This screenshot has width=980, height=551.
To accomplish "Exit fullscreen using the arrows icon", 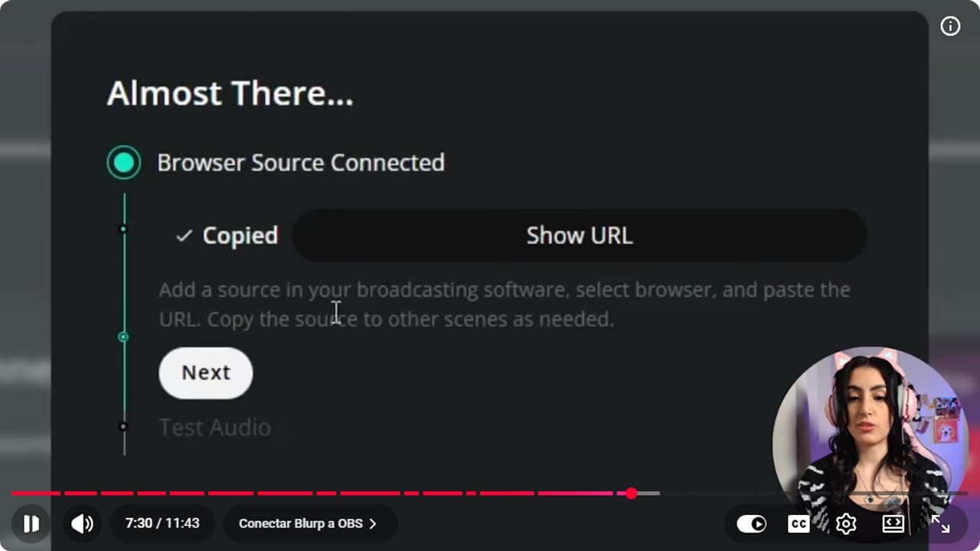I will (x=940, y=523).
